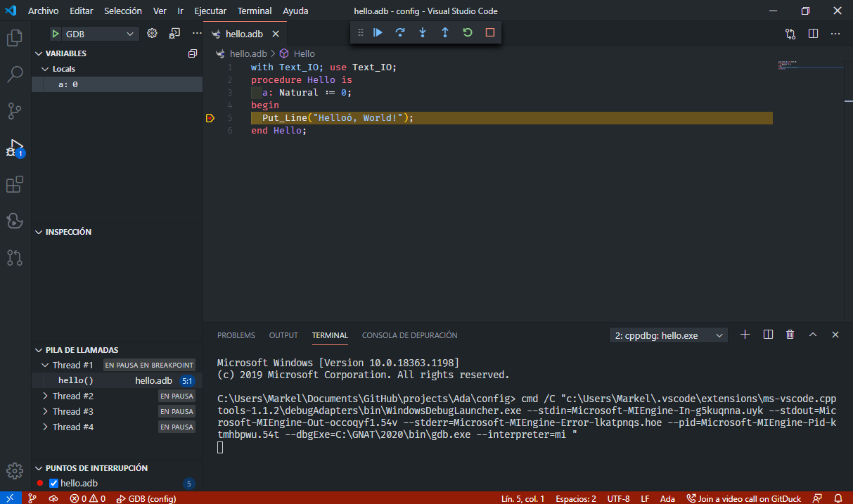The image size is (853, 504).
Task: Stop the debug session
Action: (490, 32)
